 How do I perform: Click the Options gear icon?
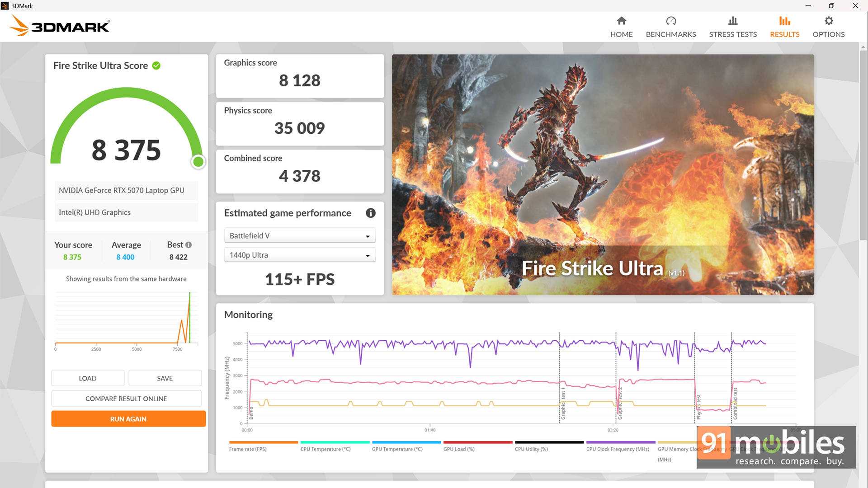(x=829, y=21)
